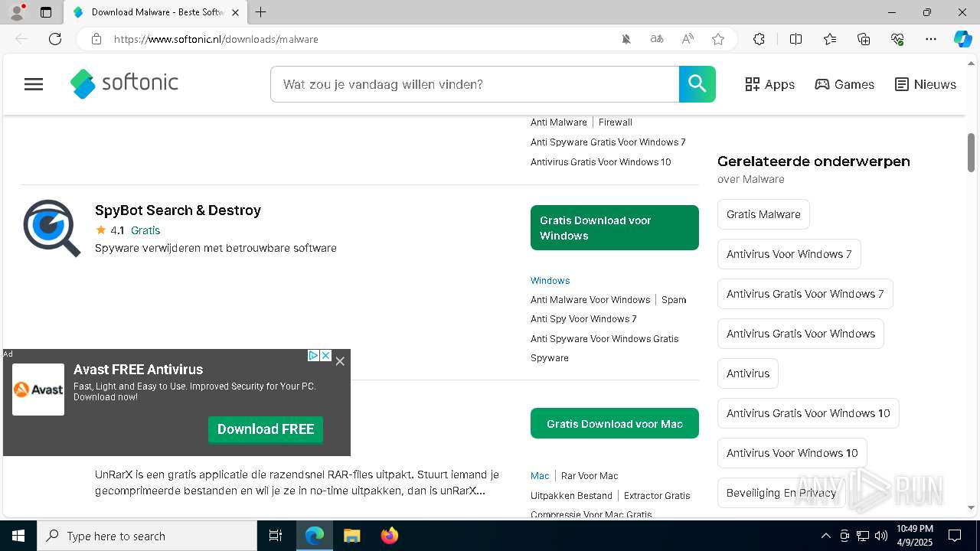980x551 pixels.
Task: Select Antivirus Voor Windows 10 topic
Action: (792, 453)
